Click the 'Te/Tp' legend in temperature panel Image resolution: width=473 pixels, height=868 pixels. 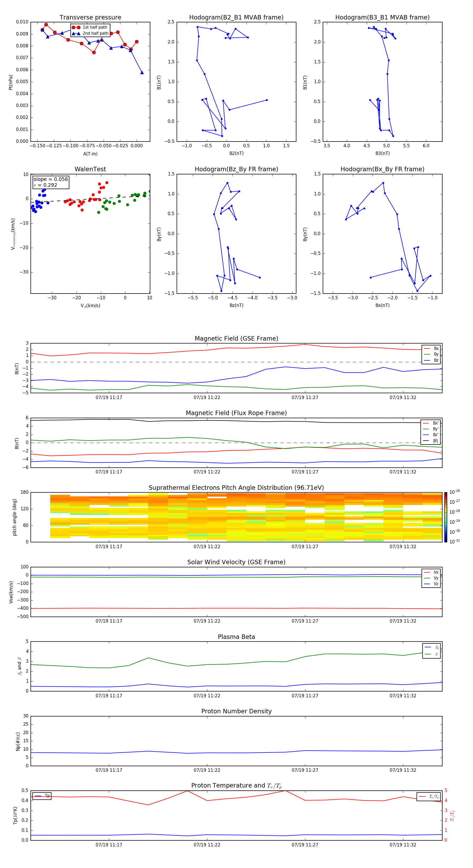tap(429, 796)
